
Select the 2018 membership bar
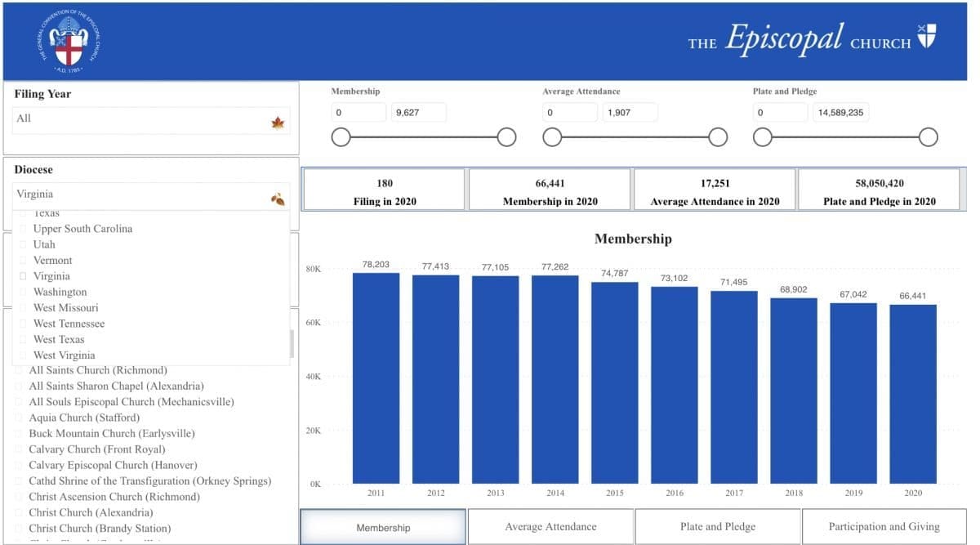click(794, 391)
